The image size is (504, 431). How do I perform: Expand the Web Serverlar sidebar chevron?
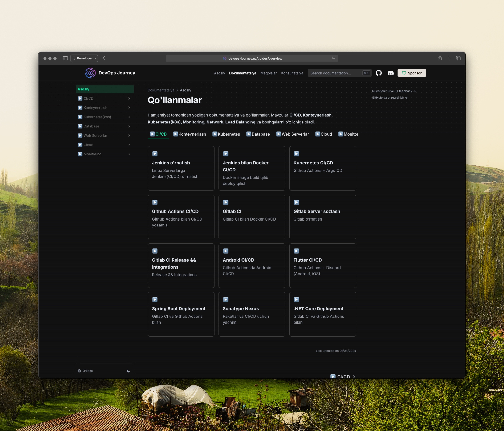[x=129, y=135]
